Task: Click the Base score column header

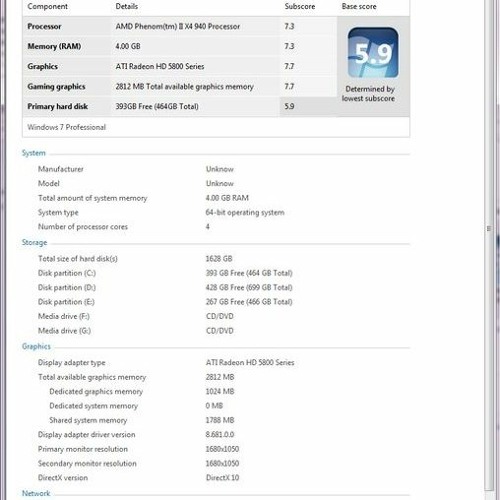Action: tap(359, 6)
